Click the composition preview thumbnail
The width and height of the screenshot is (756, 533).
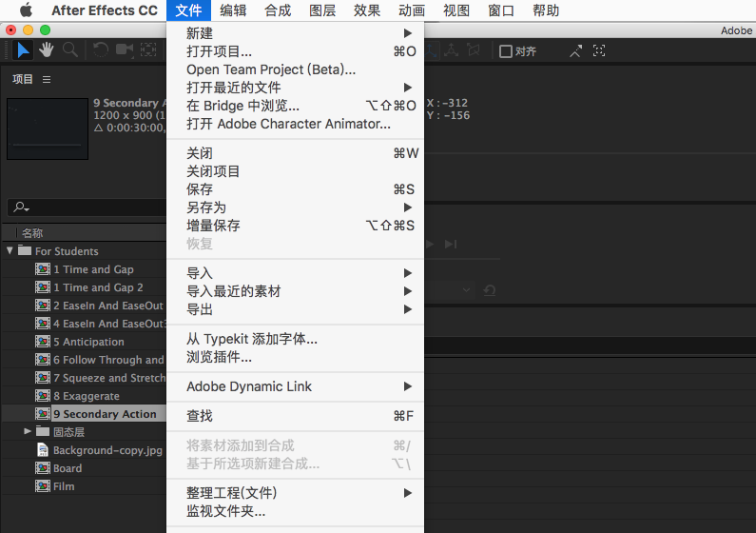point(48,128)
